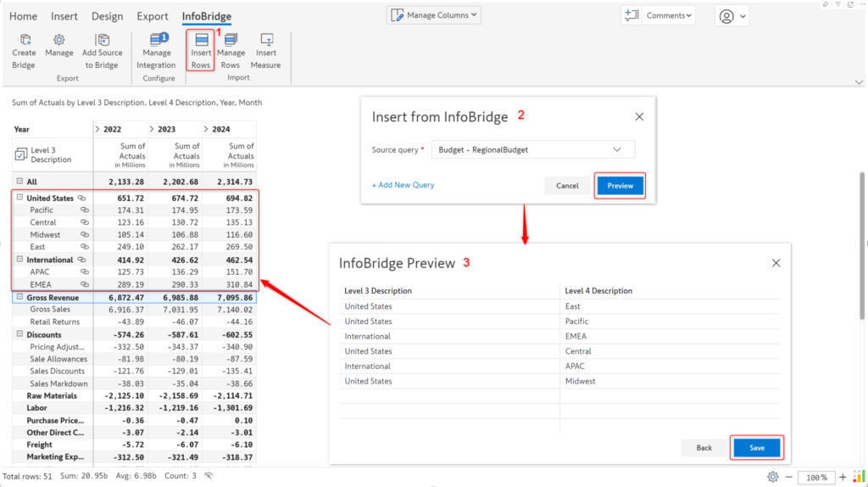Viewport: 868px width, 487px height.
Task: Click the Inforiver logo in the status bar
Action: (x=859, y=477)
